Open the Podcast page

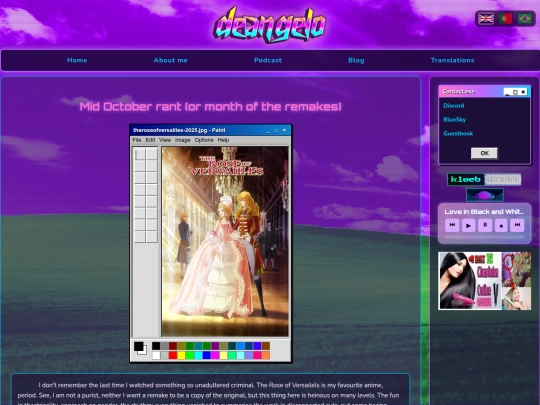(x=268, y=60)
